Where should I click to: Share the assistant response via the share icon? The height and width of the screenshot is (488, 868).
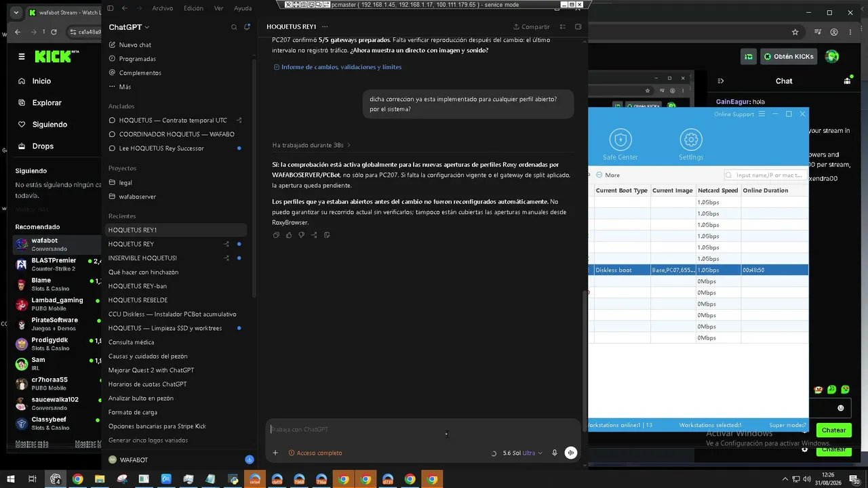point(314,235)
